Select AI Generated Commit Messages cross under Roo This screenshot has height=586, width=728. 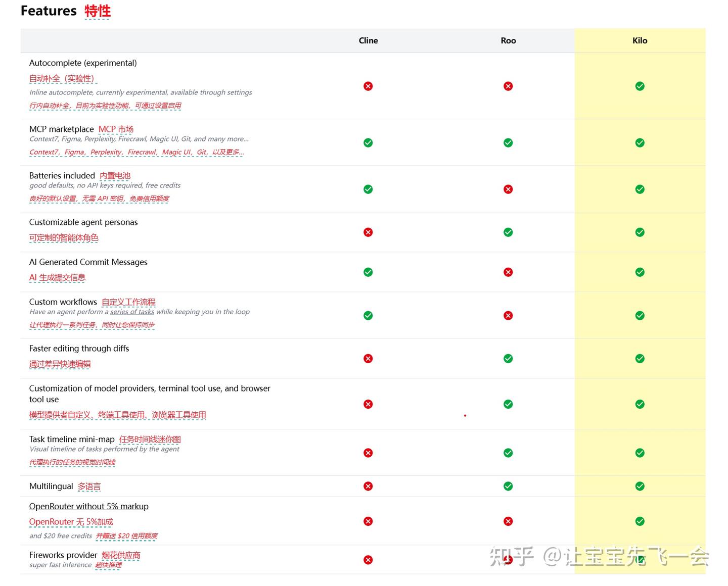click(x=508, y=272)
